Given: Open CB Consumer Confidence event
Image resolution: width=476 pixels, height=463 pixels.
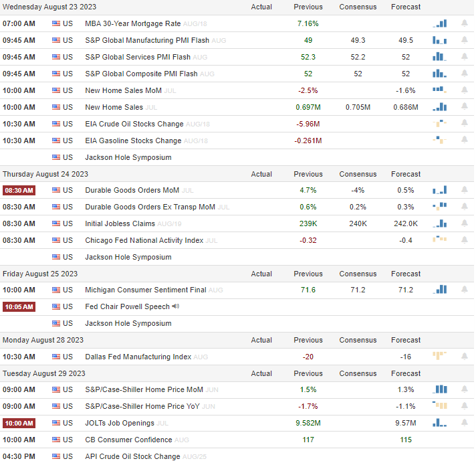Looking at the screenshot, I should pos(128,440).
